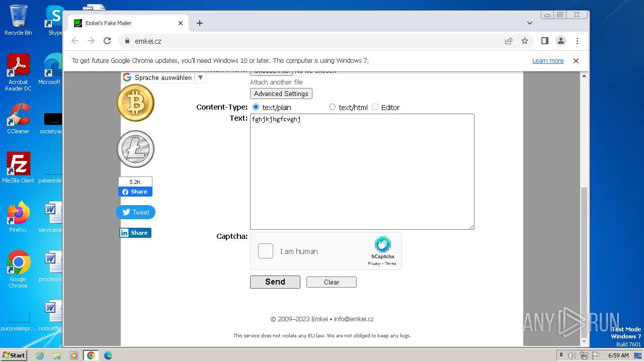
Task: Click inside the Text message area
Action: [x=362, y=171]
